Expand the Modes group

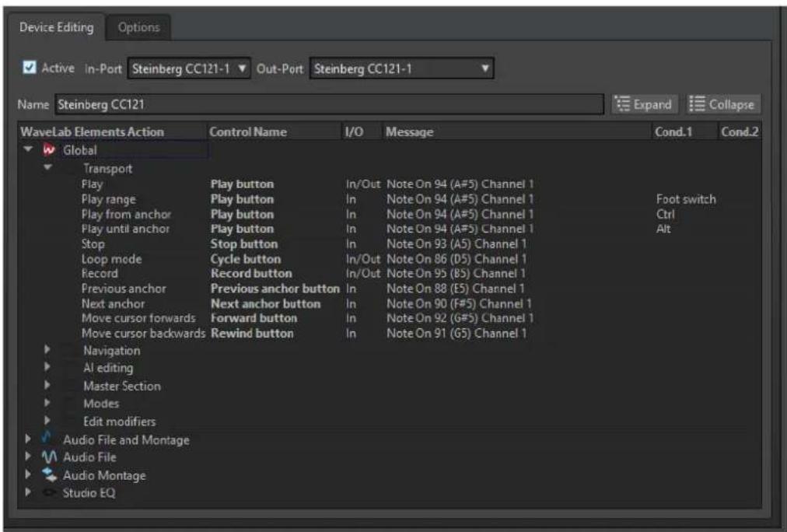(47, 403)
